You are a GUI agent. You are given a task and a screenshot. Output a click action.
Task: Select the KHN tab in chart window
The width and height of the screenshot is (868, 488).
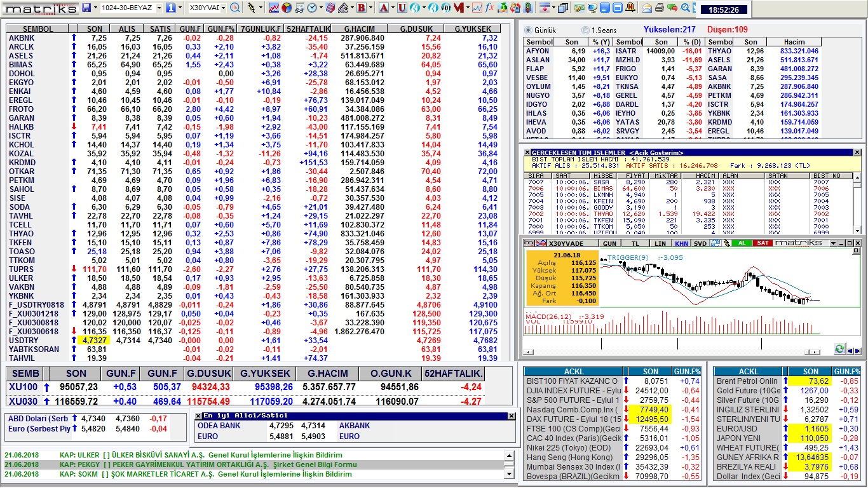pyautogui.click(x=682, y=243)
